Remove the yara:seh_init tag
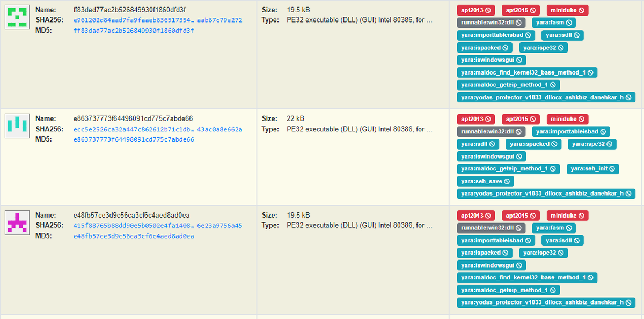The width and height of the screenshot is (644, 319). pos(612,169)
